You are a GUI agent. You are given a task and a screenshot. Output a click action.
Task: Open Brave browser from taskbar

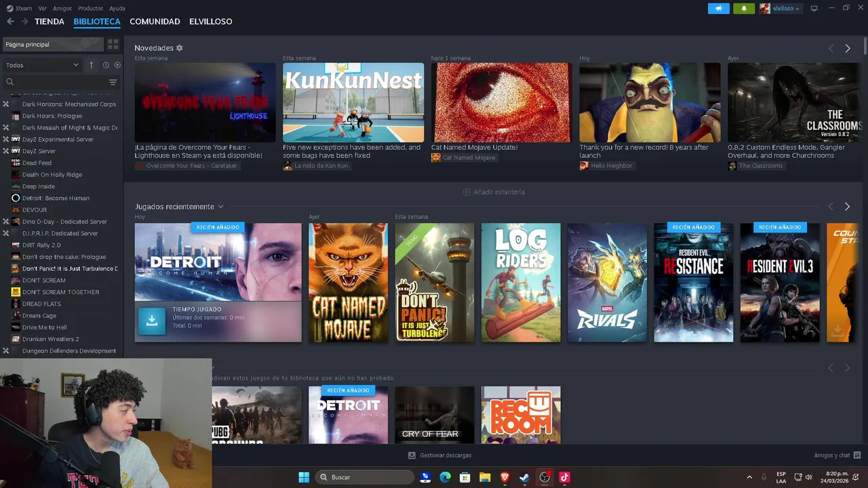coord(505,477)
